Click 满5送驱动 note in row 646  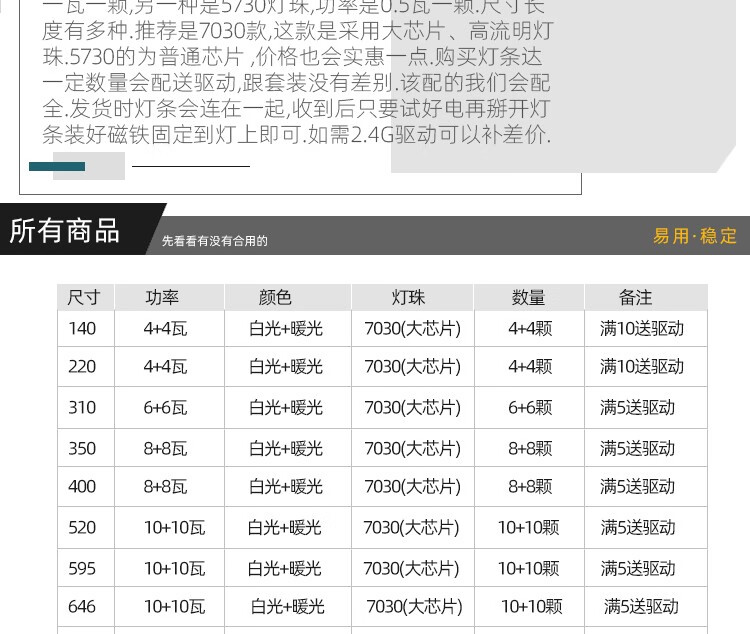[x=641, y=607]
